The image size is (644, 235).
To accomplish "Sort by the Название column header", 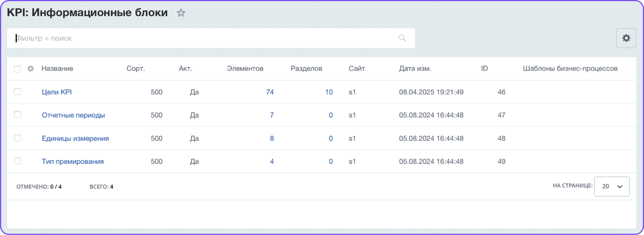I will click(x=57, y=69).
